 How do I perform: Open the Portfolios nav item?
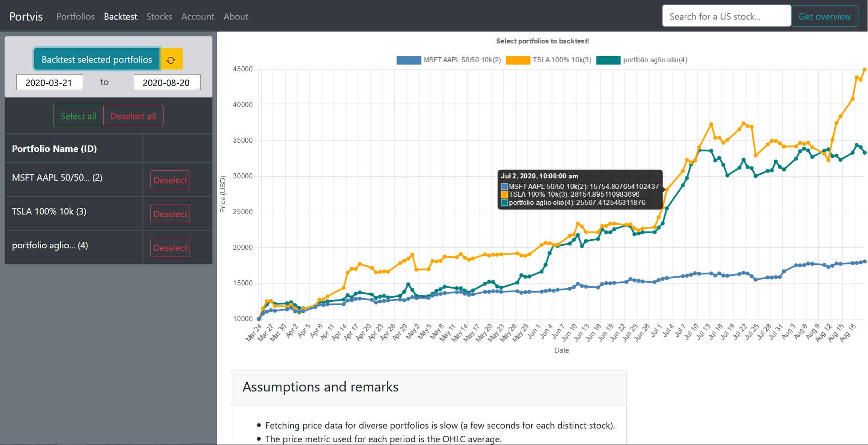pos(75,16)
